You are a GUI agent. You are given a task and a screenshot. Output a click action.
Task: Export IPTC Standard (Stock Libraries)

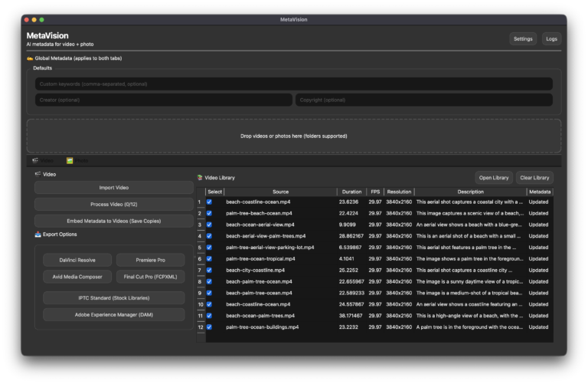pos(114,298)
